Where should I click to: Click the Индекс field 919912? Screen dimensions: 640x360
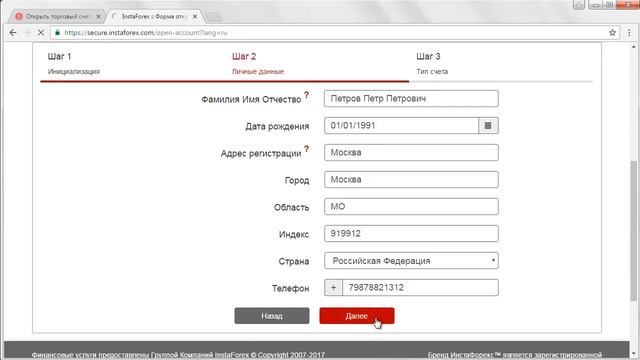tap(411, 233)
